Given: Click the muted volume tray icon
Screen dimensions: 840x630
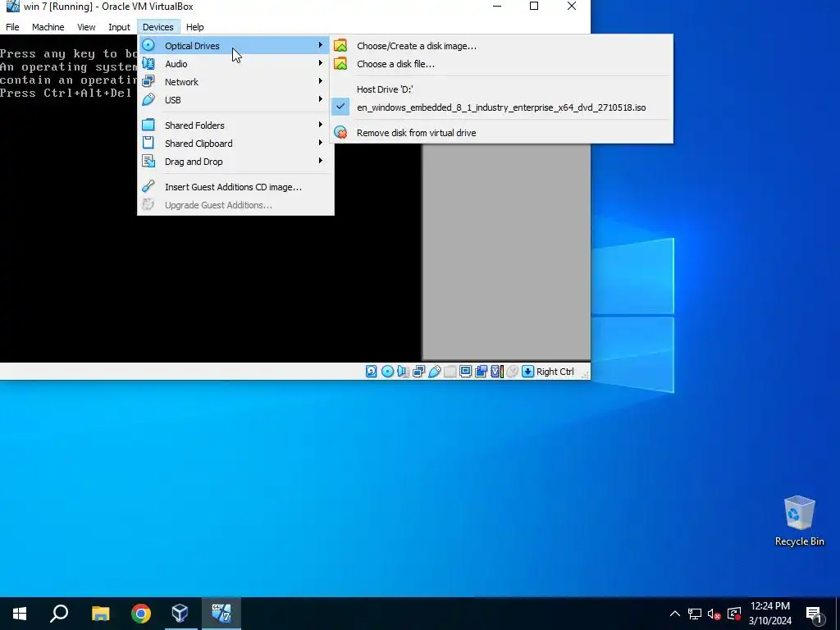Looking at the screenshot, I should [x=714, y=614].
